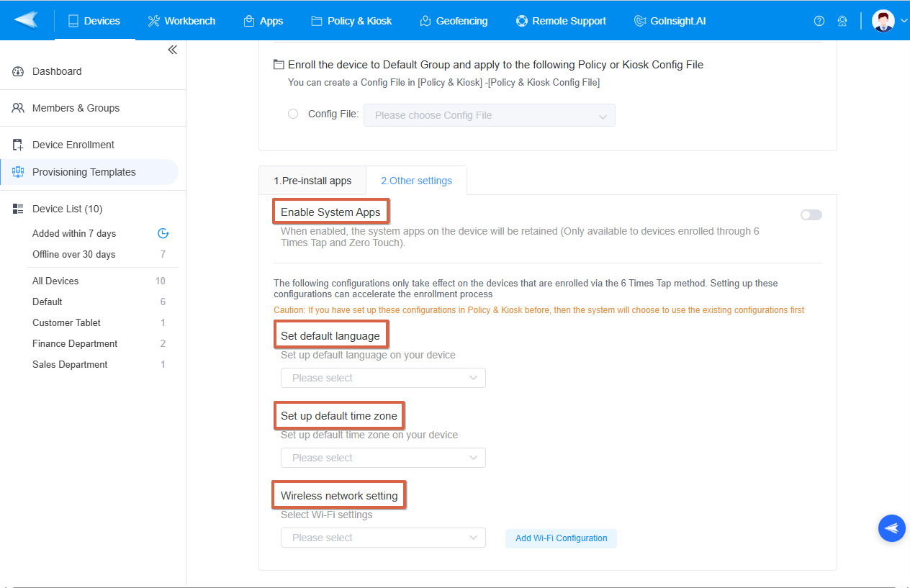The image size is (910, 588).
Task: Open the Policy & Kiosk menu
Action: [x=351, y=21]
